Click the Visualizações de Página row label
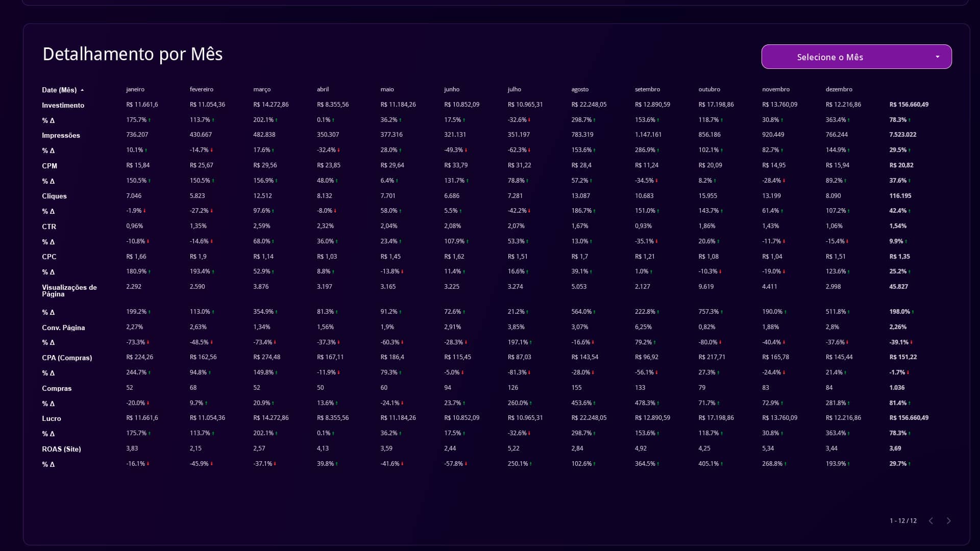The width and height of the screenshot is (980, 551). [x=69, y=291]
